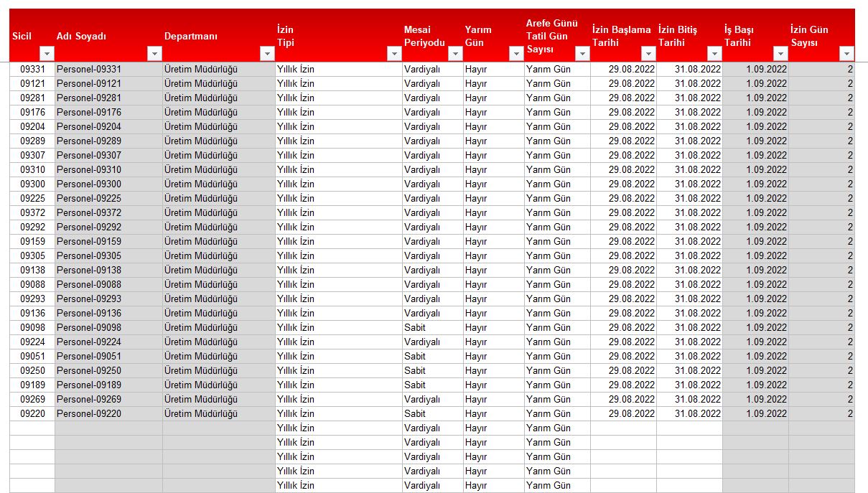Screen dimensions: 868x493
Task: Click the empty Sicil cell below 09220
Action: 32,428
